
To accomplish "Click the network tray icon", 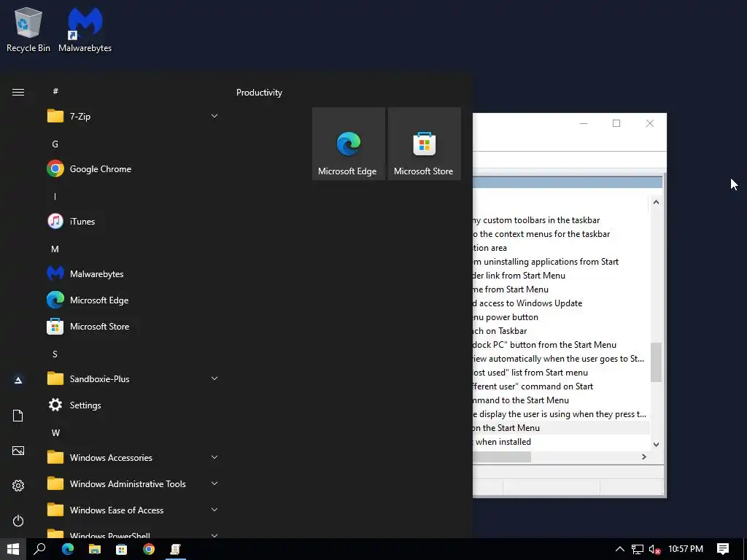I will (637, 550).
